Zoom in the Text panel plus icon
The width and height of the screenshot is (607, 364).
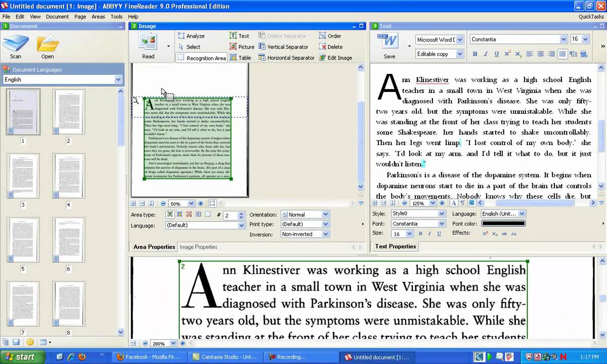point(442,203)
